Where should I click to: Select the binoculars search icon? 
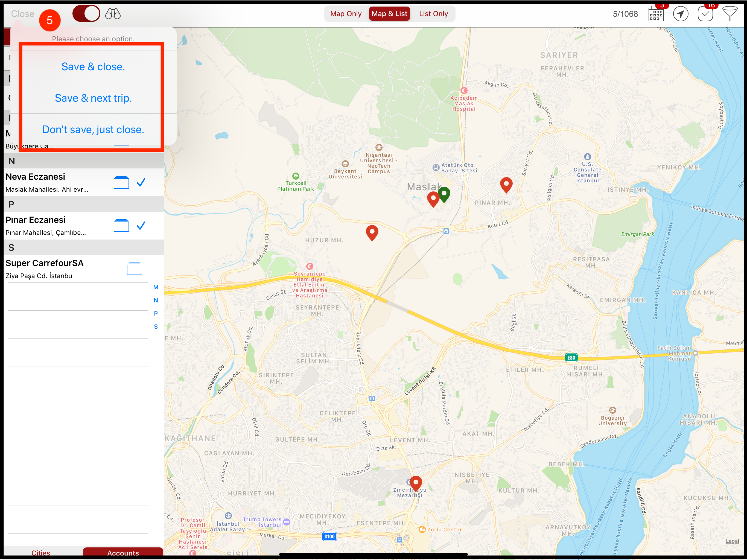click(113, 13)
